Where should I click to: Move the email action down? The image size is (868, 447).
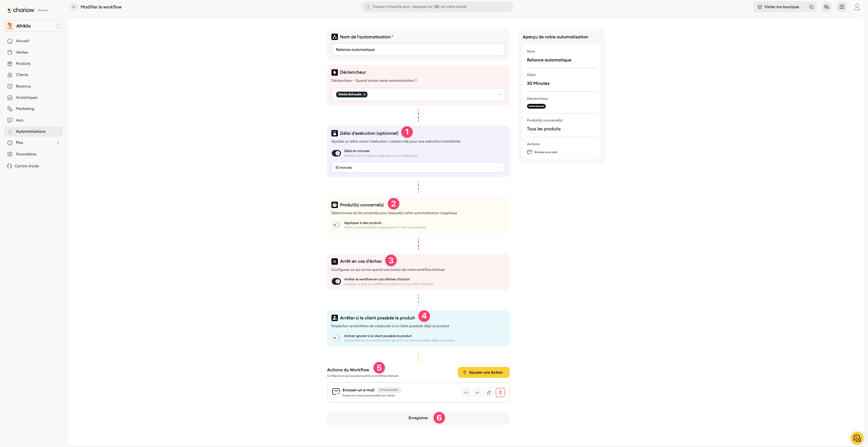click(x=477, y=392)
